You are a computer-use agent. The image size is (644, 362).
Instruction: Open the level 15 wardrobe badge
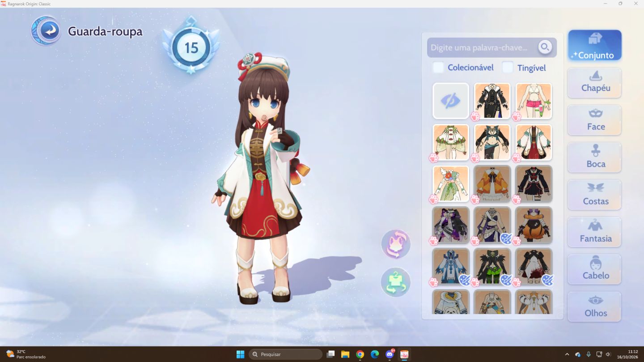[x=191, y=47]
